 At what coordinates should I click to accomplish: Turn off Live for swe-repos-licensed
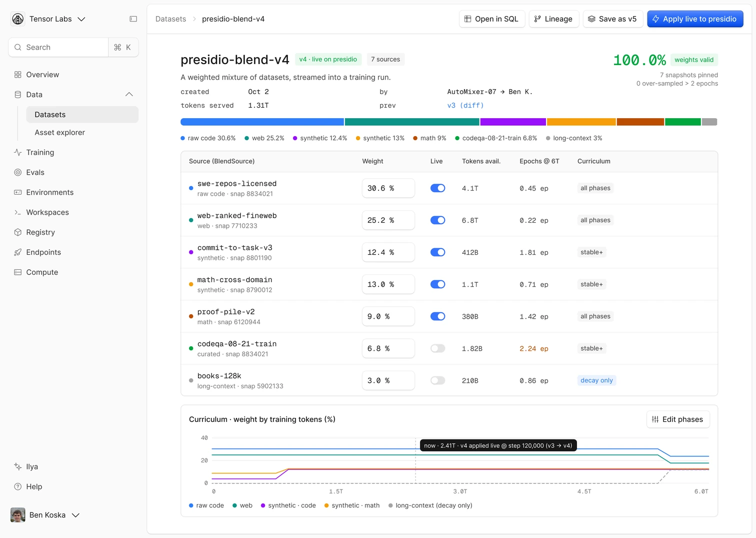[438, 188]
